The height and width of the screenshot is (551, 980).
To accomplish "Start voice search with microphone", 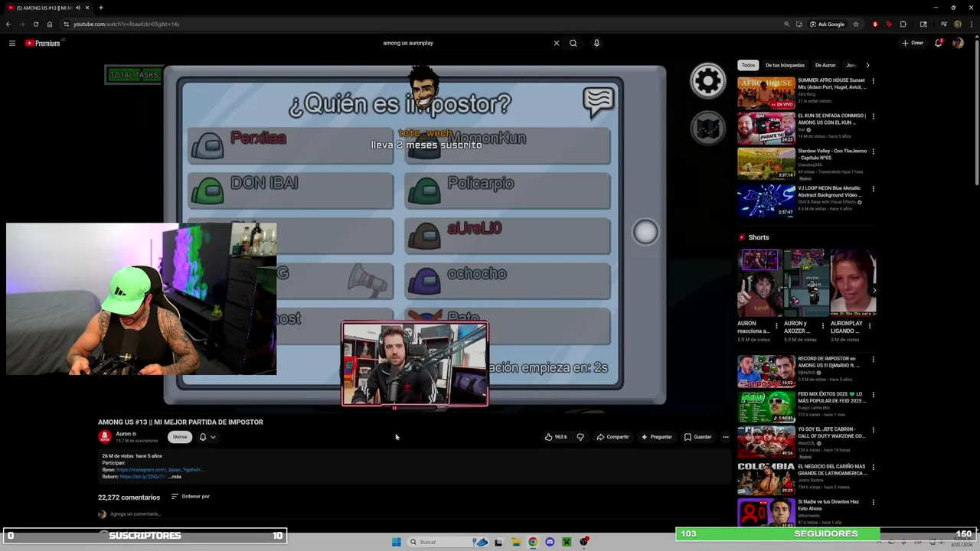I will 596,43.
